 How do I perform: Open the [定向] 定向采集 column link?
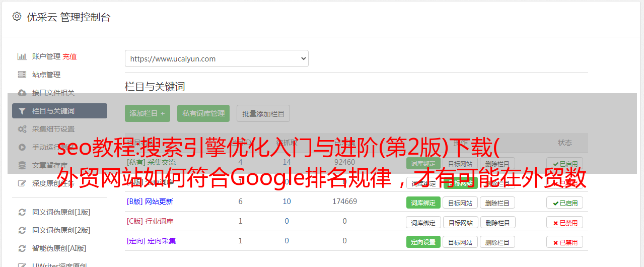151,241
